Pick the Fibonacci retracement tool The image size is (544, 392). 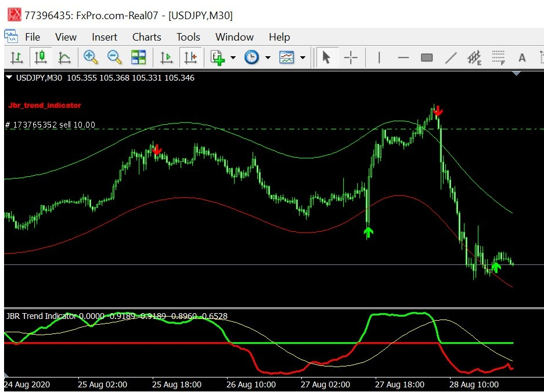pos(498,57)
